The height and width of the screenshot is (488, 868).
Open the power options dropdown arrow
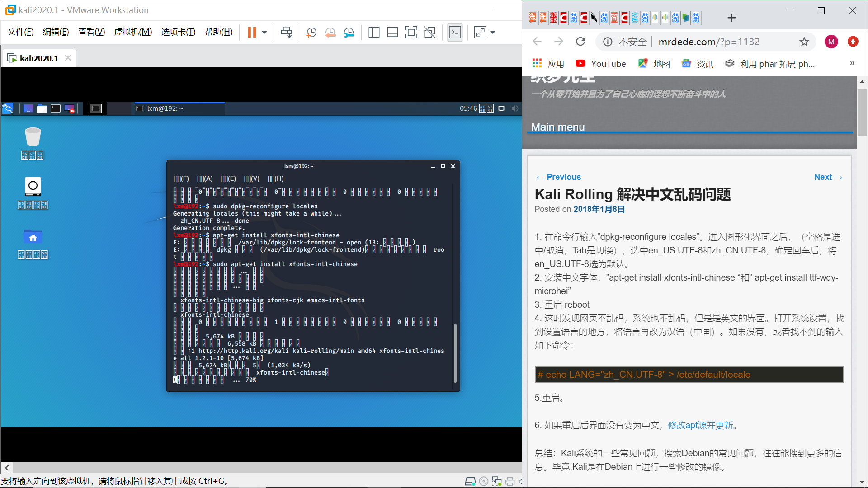(x=264, y=32)
